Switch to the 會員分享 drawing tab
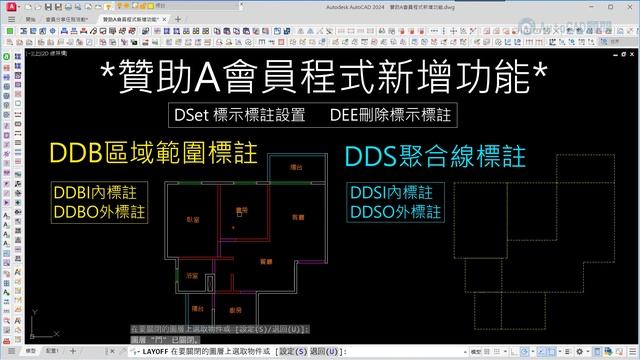Screen dimensions: 640x360 [67, 19]
